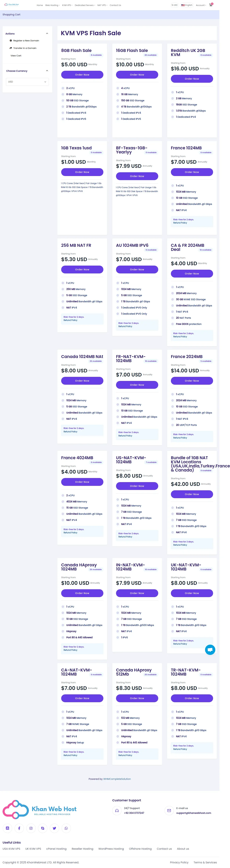Open the Twitter footer icon
This screenshot has height=868, width=230.
point(55,828)
